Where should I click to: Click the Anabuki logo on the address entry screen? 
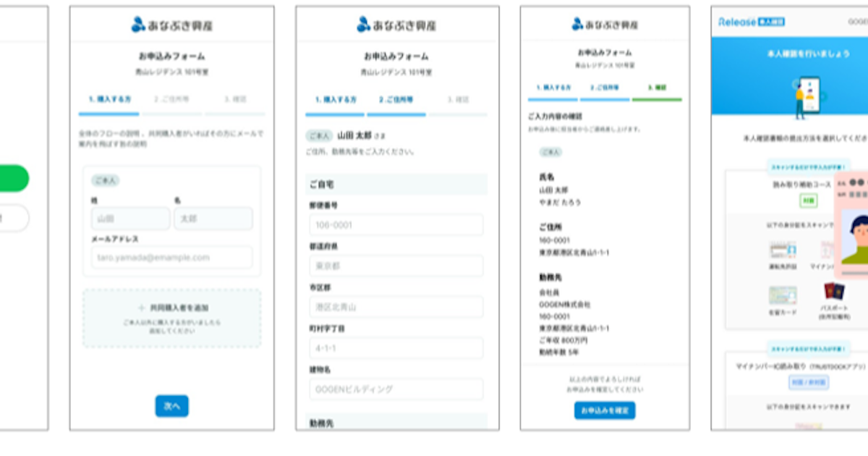396,25
